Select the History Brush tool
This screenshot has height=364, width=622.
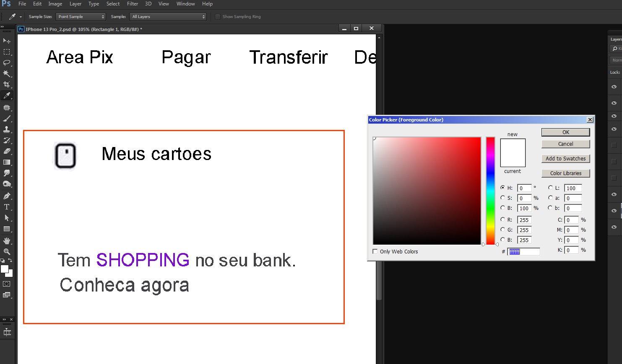[7, 140]
